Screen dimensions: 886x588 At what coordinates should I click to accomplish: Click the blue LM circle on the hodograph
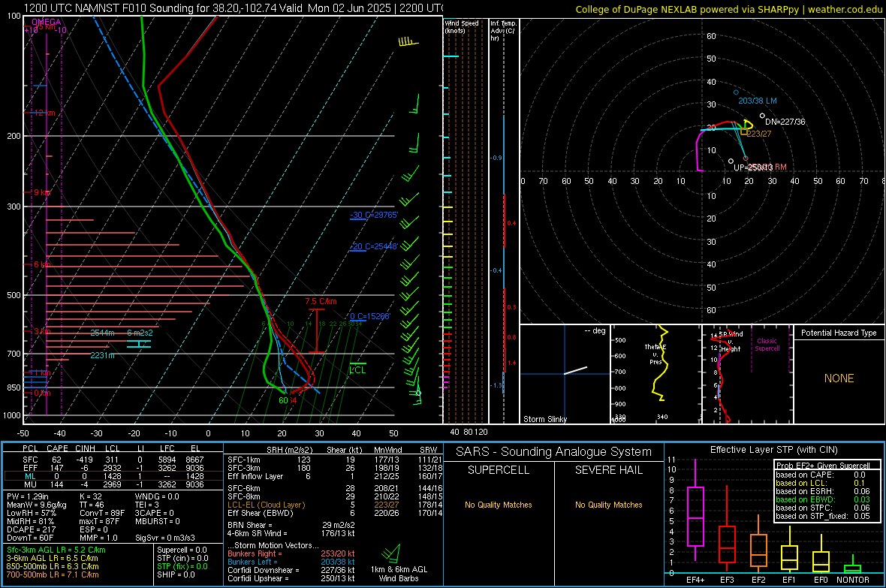click(736, 92)
